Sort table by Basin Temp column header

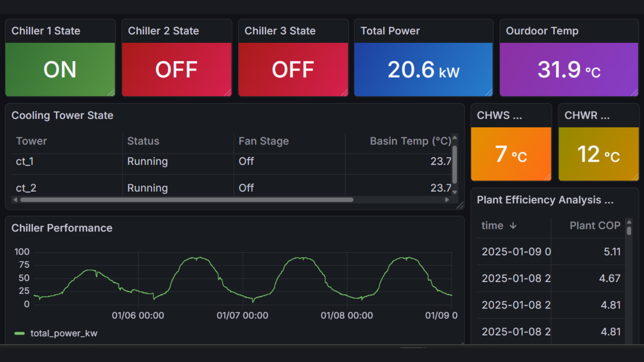[410, 141]
